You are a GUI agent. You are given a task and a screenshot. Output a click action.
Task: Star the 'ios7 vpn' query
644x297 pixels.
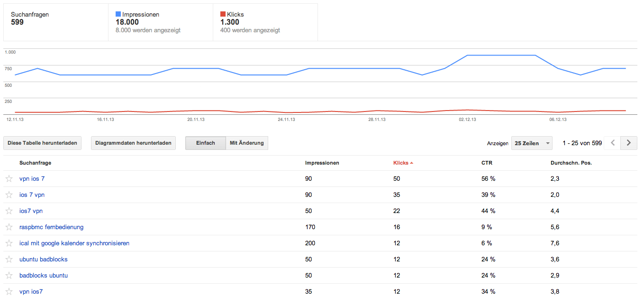(9, 211)
